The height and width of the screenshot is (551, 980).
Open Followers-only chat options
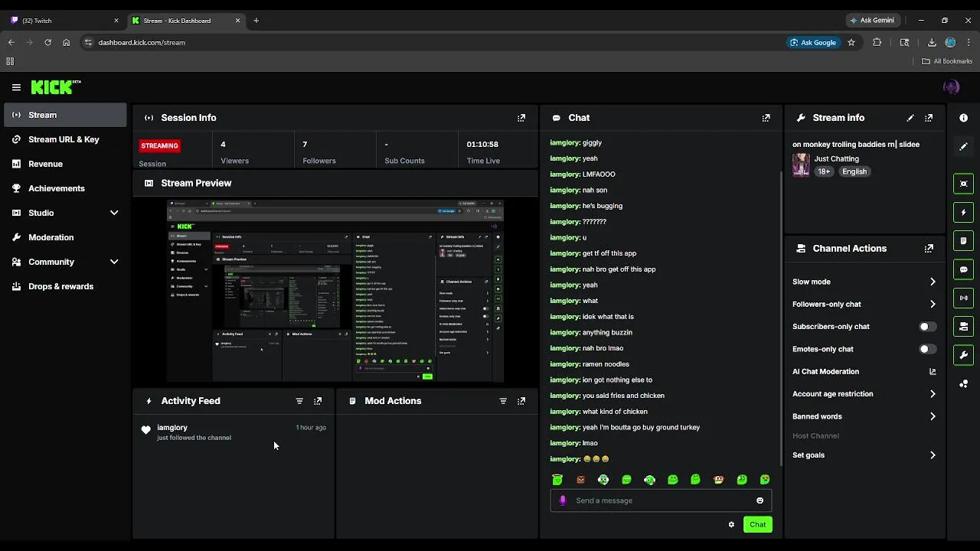(864, 304)
